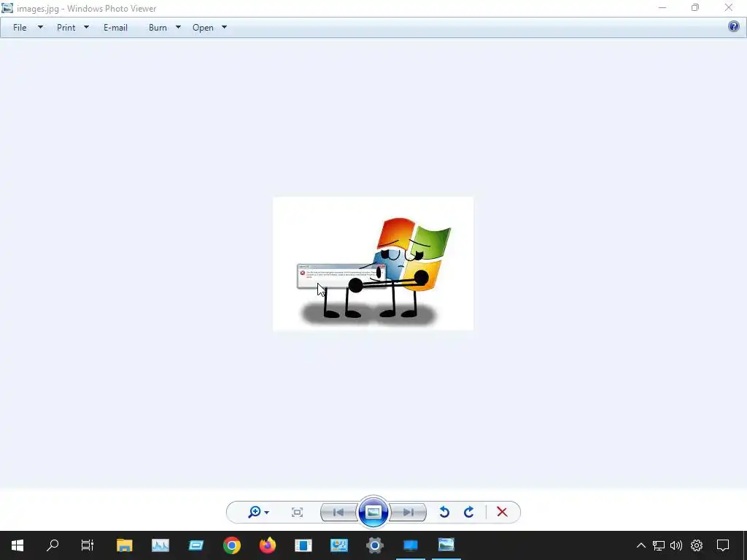This screenshot has height=560, width=747.
Task: Expand the zoom magnifier dropdown arrow
Action: 267,513
